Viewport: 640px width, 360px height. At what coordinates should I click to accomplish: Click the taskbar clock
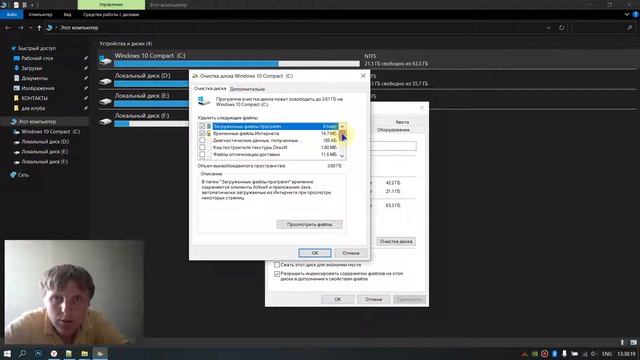[626, 353]
